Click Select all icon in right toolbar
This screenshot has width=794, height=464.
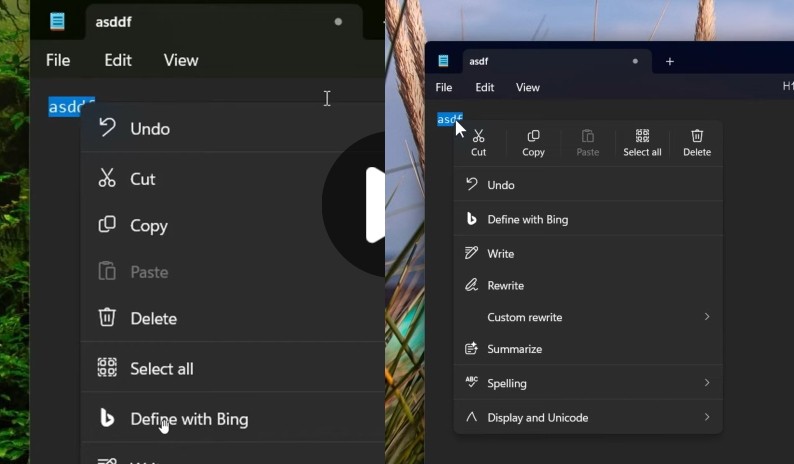pos(642,143)
